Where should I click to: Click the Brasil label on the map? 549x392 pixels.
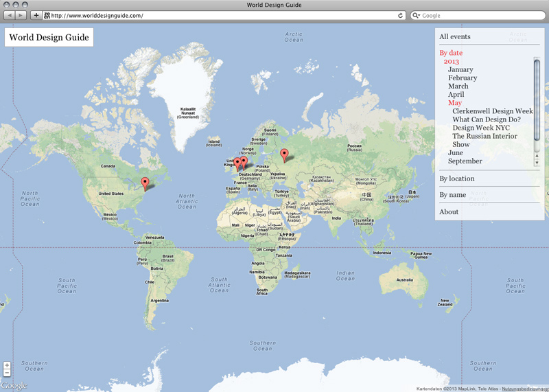[167, 258]
